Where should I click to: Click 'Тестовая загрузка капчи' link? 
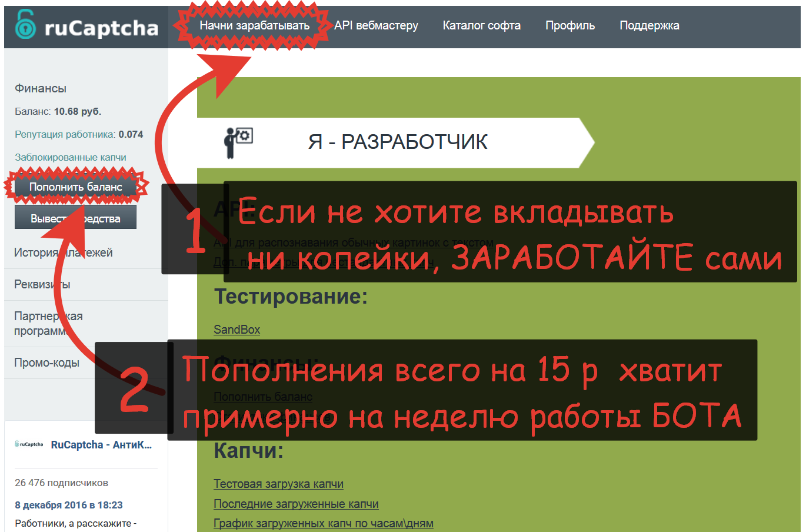tap(278, 484)
